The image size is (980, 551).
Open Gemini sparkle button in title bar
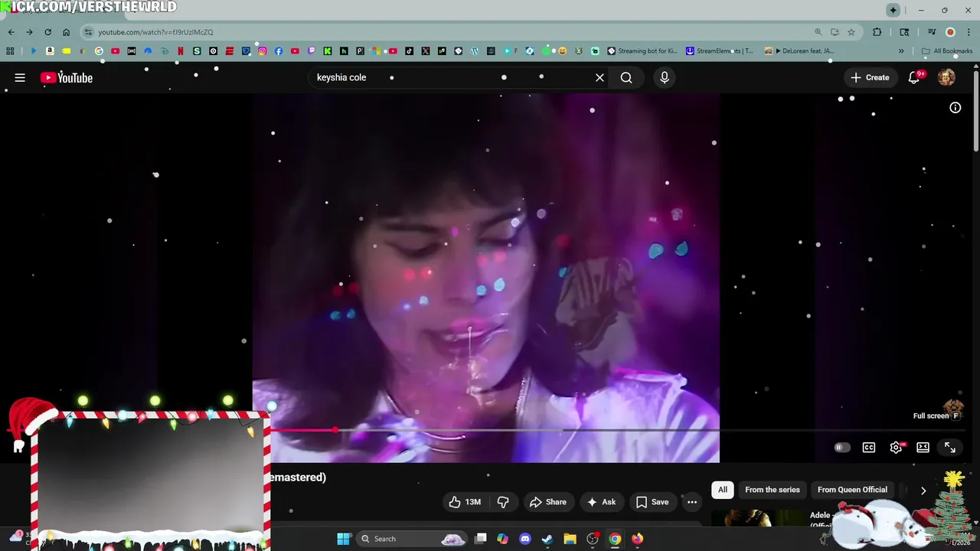(893, 10)
